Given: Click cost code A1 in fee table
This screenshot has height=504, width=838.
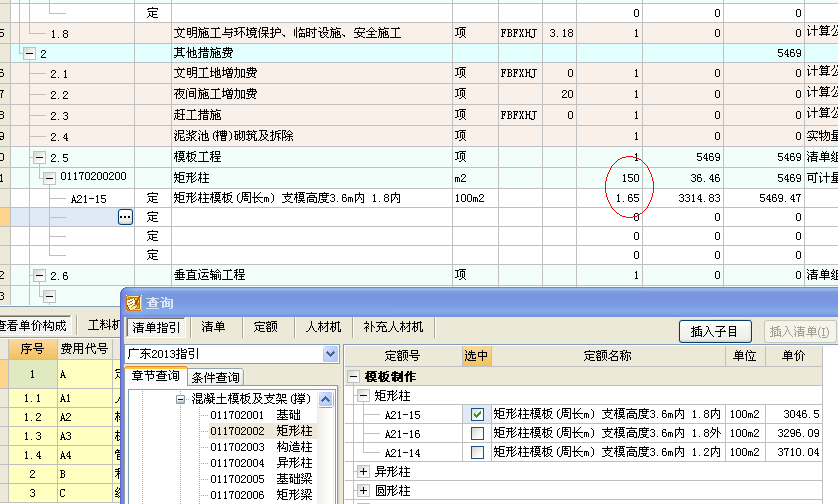Looking at the screenshot, I should tap(84, 399).
